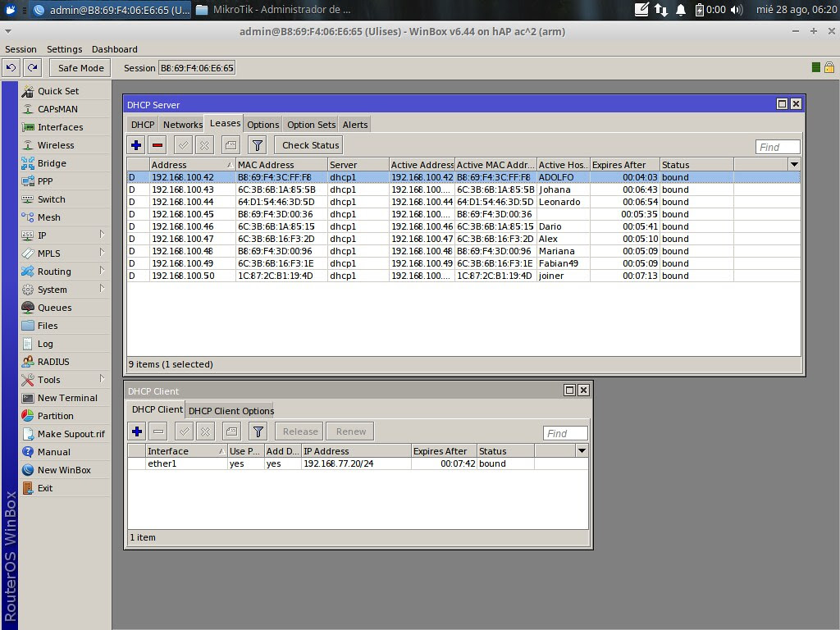Screen dimensions: 840x630
Task: Switch to the Networks tab
Action: pos(183,125)
